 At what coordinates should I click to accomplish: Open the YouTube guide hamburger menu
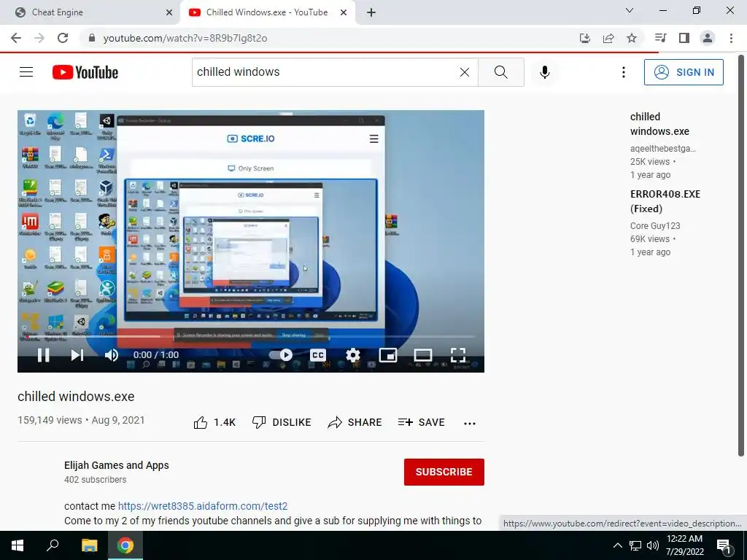click(x=26, y=72)
